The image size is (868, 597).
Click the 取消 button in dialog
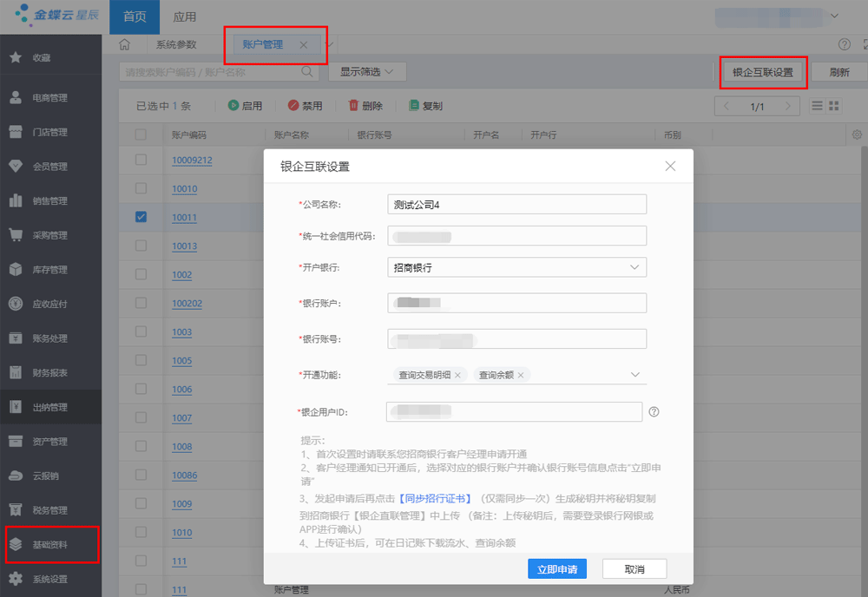click(x=635, y=568)
